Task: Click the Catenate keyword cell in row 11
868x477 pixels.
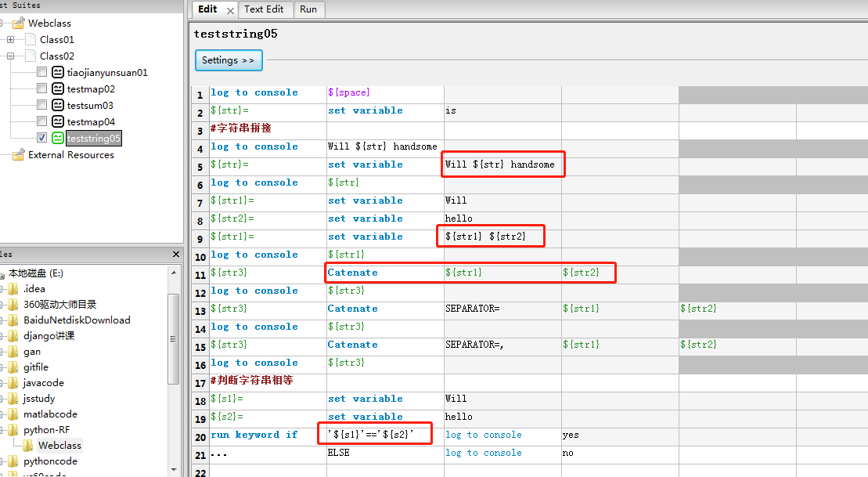Action: point(385,274)
